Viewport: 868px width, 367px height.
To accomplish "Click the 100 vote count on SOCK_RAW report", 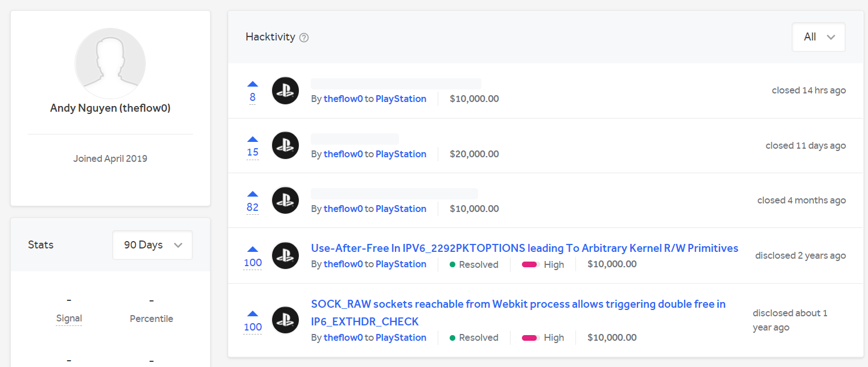I will point(253,327).
